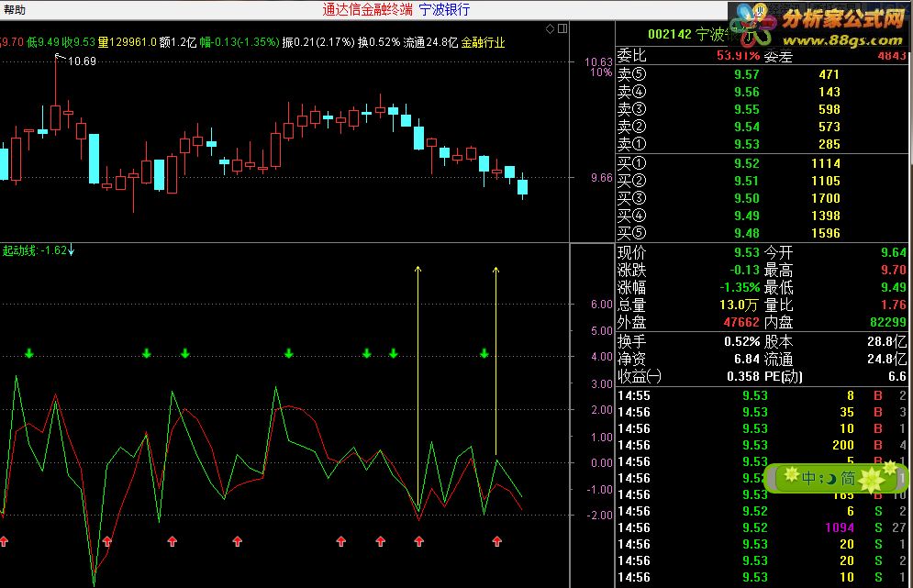Select the 买③ row at 9.50
The image size is (913, 588).
tap(762, 198)
